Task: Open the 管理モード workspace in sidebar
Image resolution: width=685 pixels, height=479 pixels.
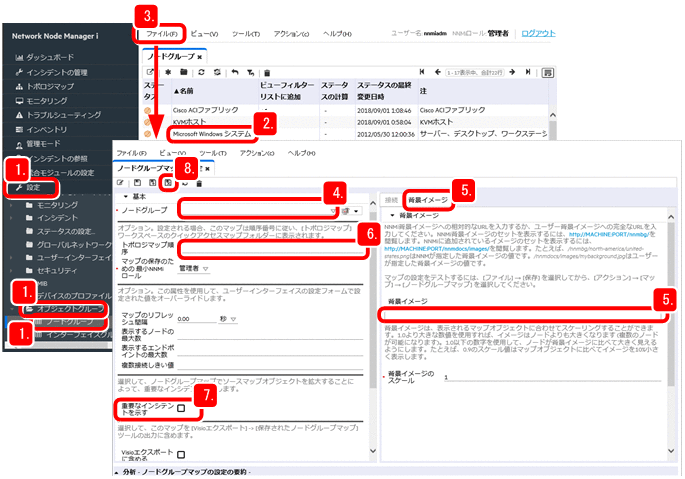Action: point(38,144)
